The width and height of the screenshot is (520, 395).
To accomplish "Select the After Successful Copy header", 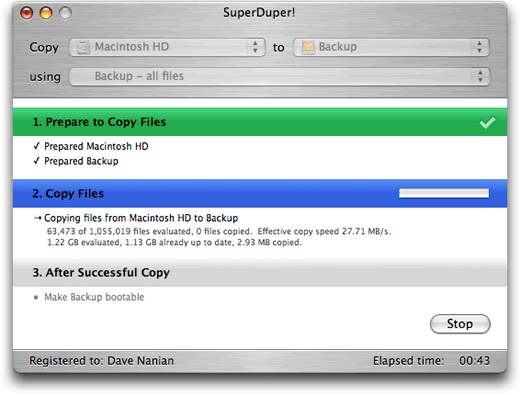I will 260,273.
